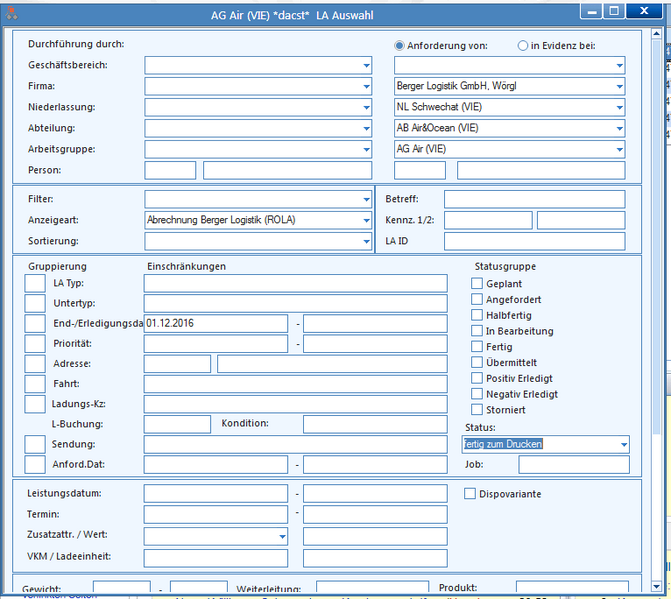Screen dimensions: 671x599
Task: Click the Untertyp restriction field
Action: pyautogui.click(x=296, y=303)
